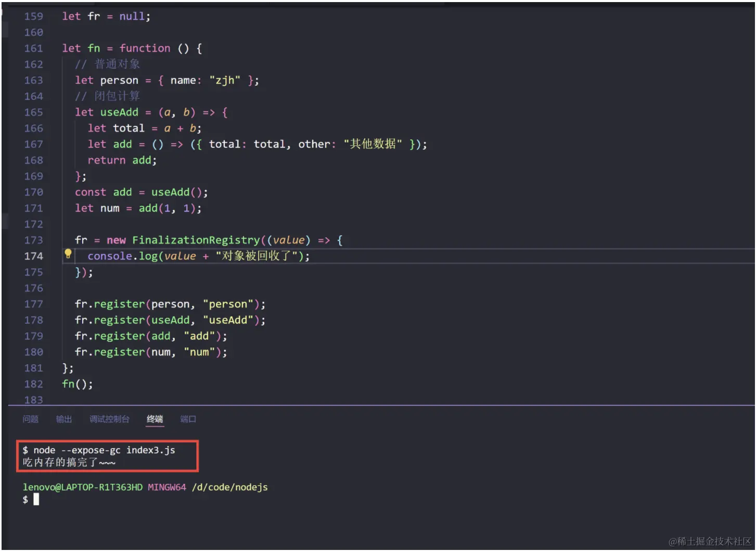The image size is (756, 551).
Task: Click line number 159 in the gutter
Action: click(33, 16)
